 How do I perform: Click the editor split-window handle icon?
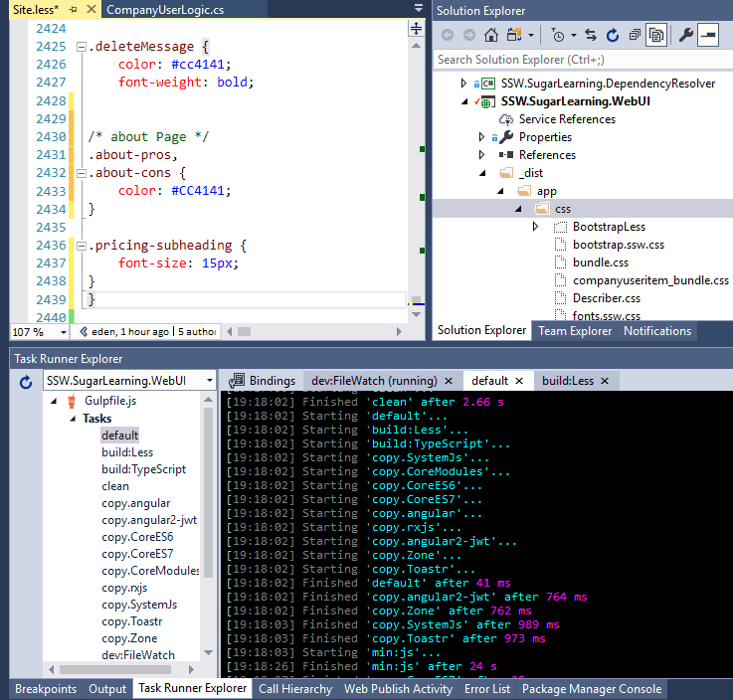(417, 29)
